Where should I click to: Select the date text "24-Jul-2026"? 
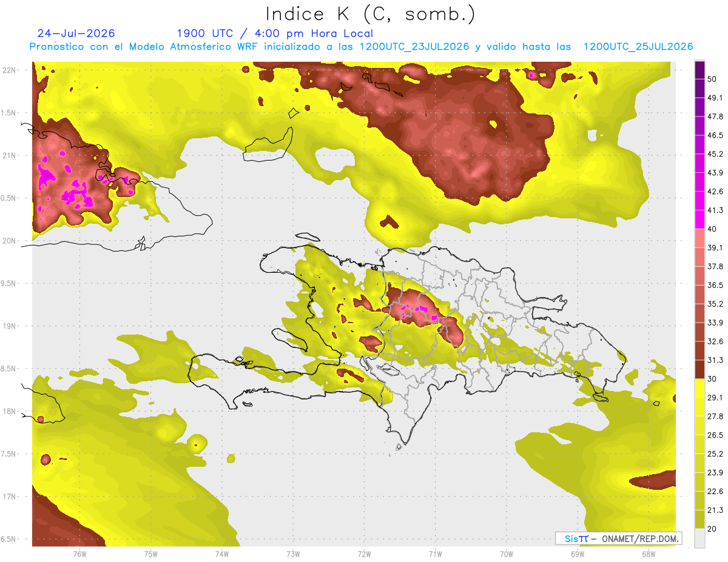coord(76,33)
